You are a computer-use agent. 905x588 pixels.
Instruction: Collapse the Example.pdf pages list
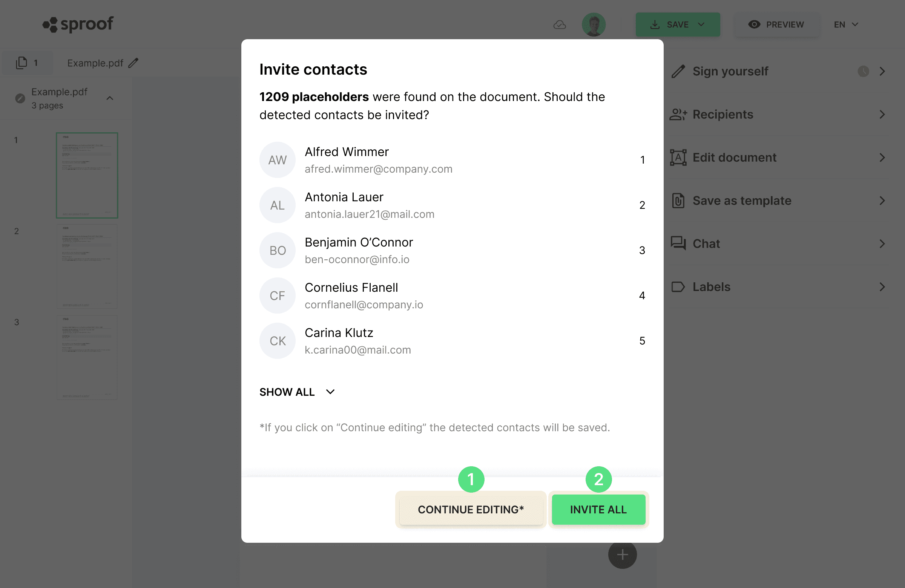pos(110,98)
